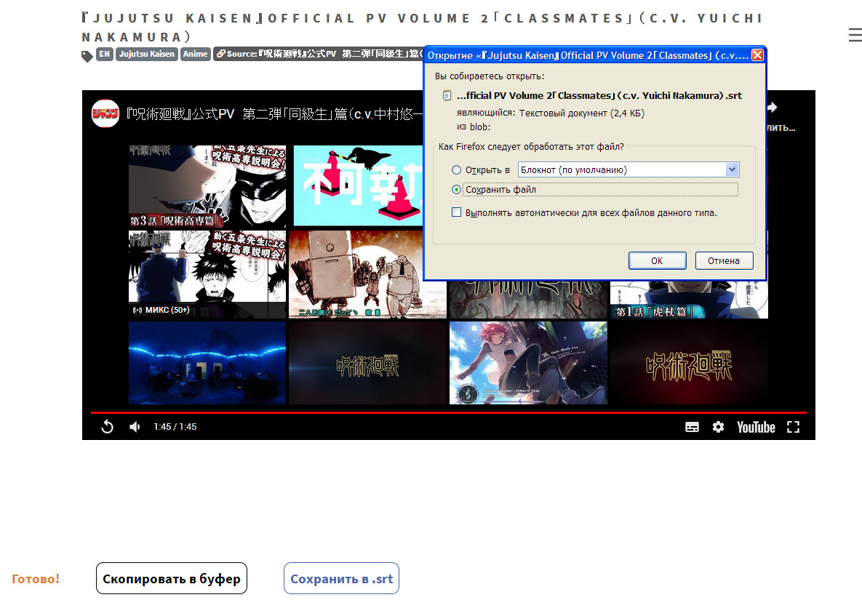Image resolution: width=862 pixels, height=616 pixels.
Task: Enable 'Выполнять автоматически' checkbox
Action: [x=457, y=213]
